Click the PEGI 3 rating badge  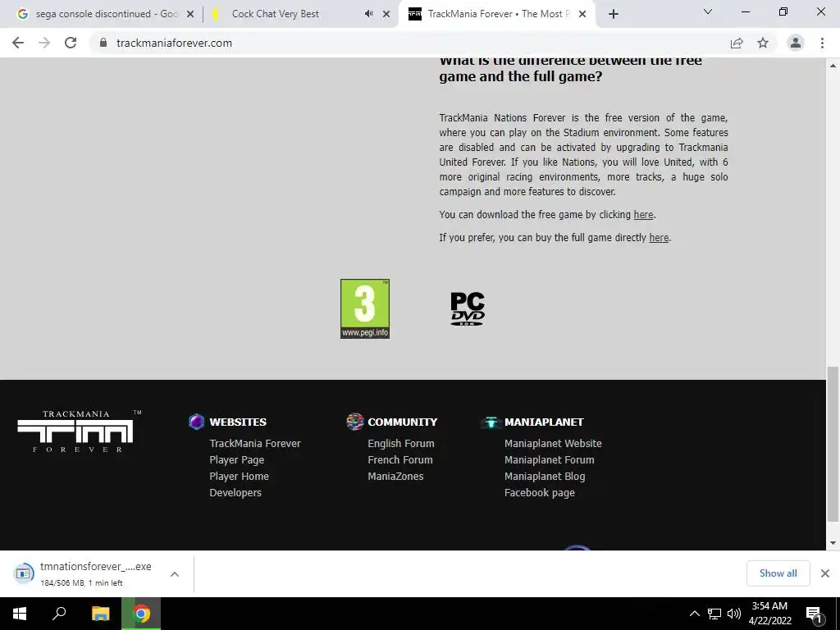point(365,308)
